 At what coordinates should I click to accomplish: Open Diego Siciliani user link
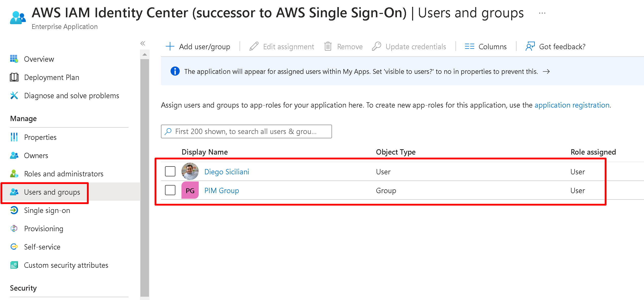(x=227, y=172)
